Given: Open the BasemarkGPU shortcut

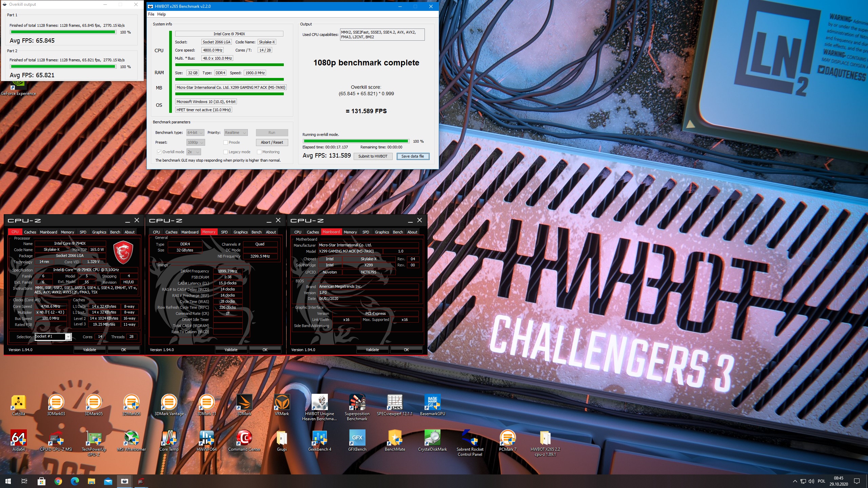Looking at the screenshot, I should coord(432,405).
